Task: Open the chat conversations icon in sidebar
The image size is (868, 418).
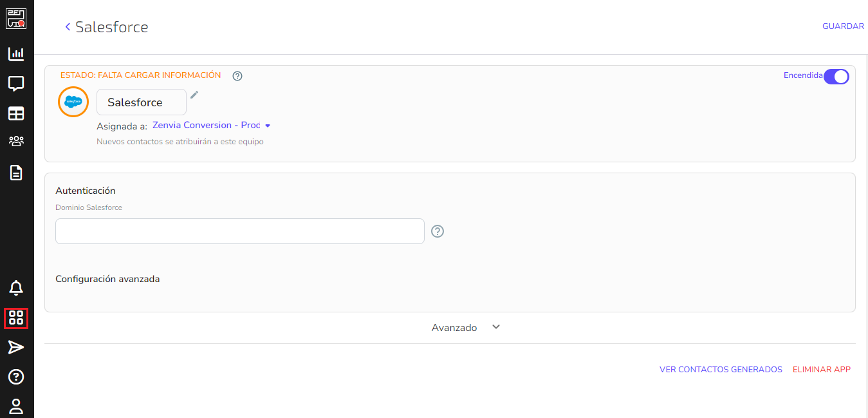Action: pyautogui.click(x=16, y=84)
